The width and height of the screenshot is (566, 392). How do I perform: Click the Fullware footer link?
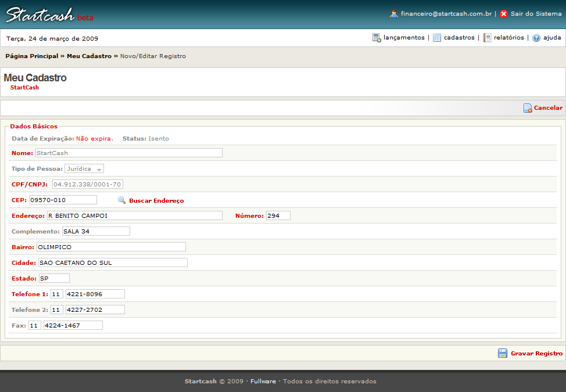coord(263,382)
